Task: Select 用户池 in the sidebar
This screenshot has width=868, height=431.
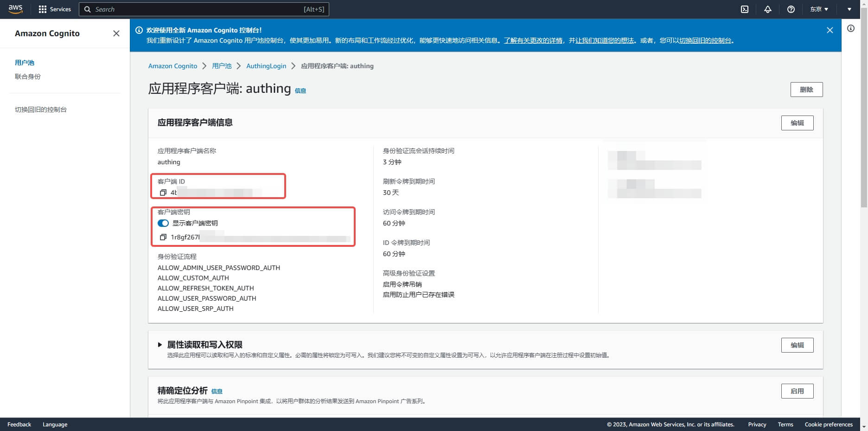Action: pyautogui.click(x=25, y=63)
